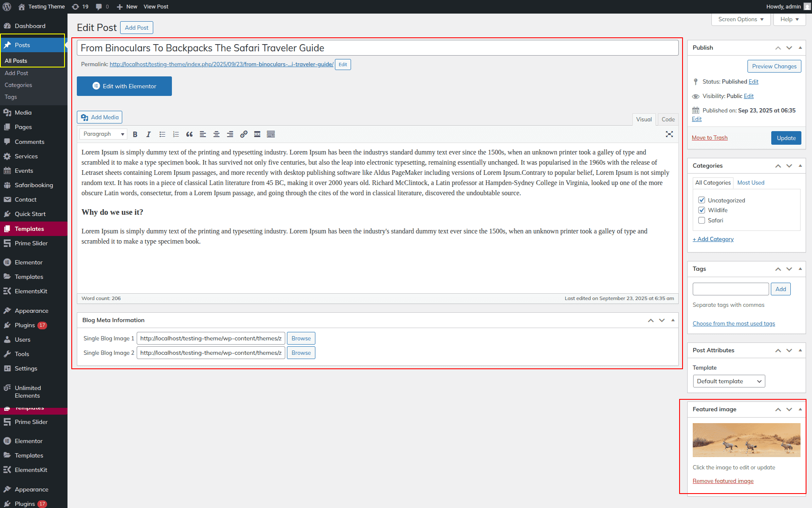The width and height of the screenshot is (812, 508).
Task: Insert a blockquote using toolbar icon
Action: [189, 134]
